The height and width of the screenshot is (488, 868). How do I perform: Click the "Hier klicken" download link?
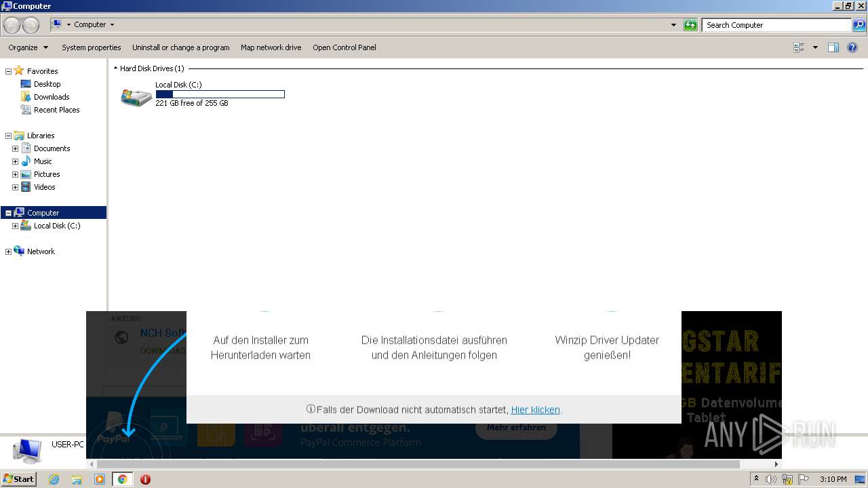click(536, 410)
